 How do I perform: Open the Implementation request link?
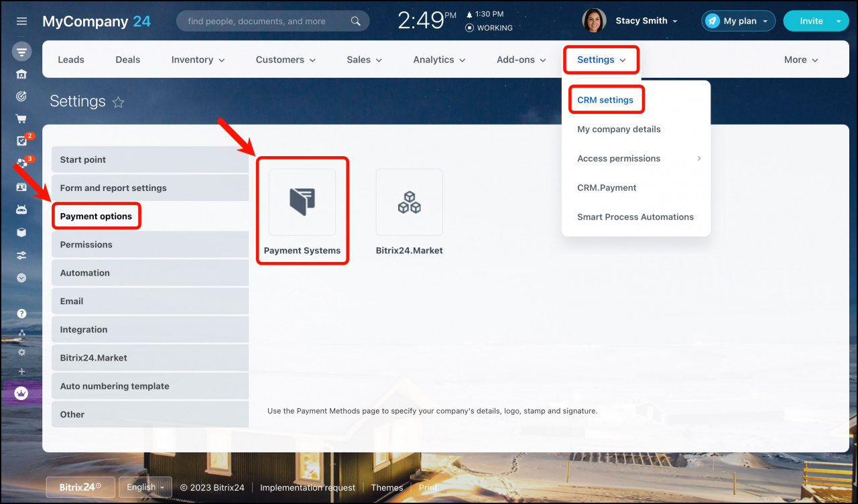click(308, 488)
